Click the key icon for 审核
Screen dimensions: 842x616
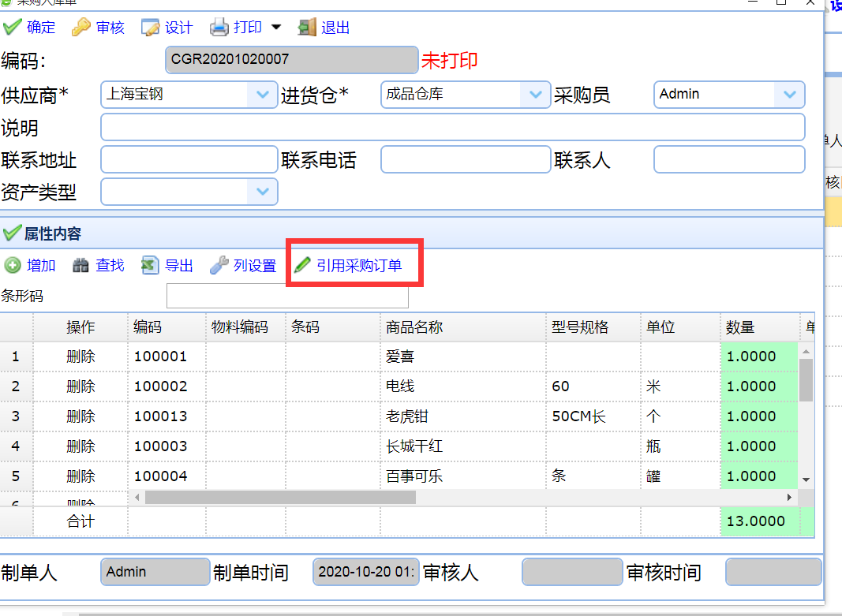coord(81,28)
